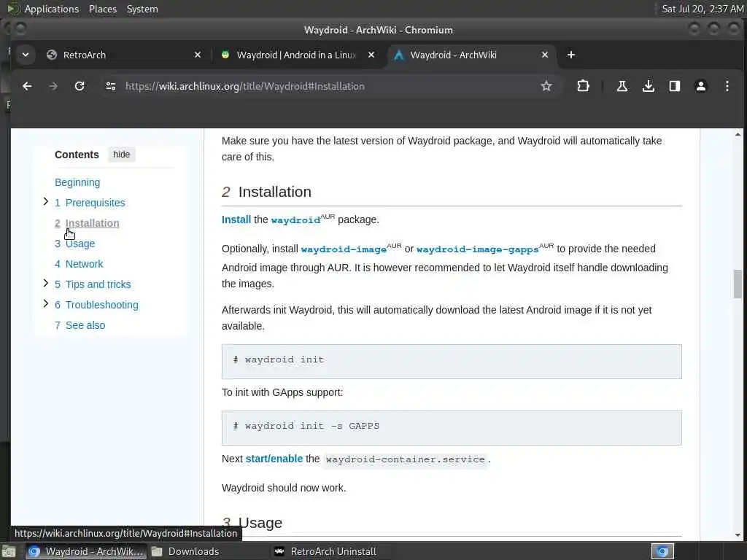Viewport: 747px width, 560px height.
Task: Open the Extensions puzzle icon
Action: coord(583,86)
